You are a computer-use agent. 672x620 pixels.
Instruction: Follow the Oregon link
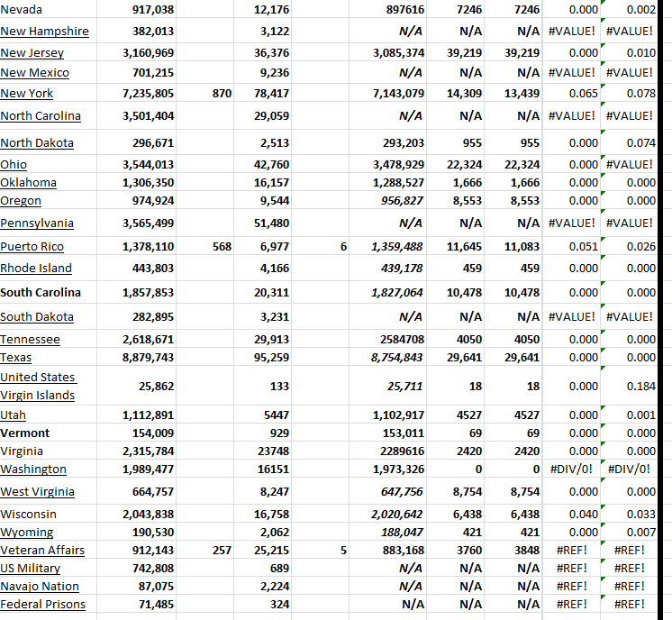21,201
